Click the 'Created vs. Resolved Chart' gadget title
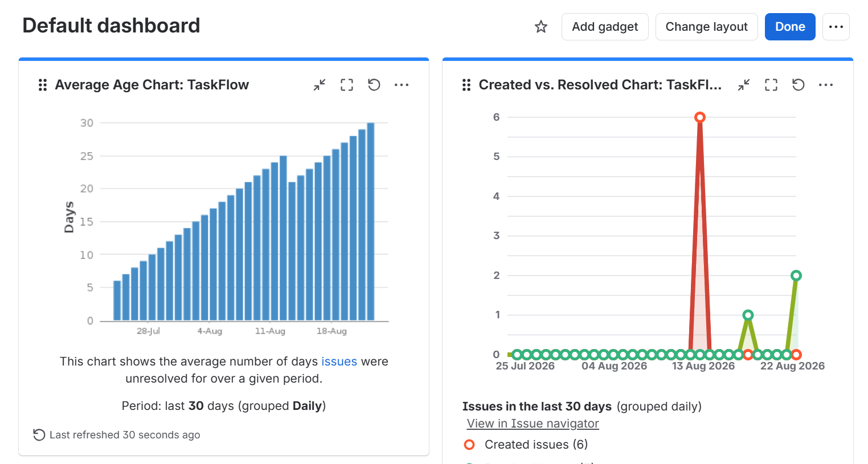This screenshot has height=464, width=868. [600, 85]
